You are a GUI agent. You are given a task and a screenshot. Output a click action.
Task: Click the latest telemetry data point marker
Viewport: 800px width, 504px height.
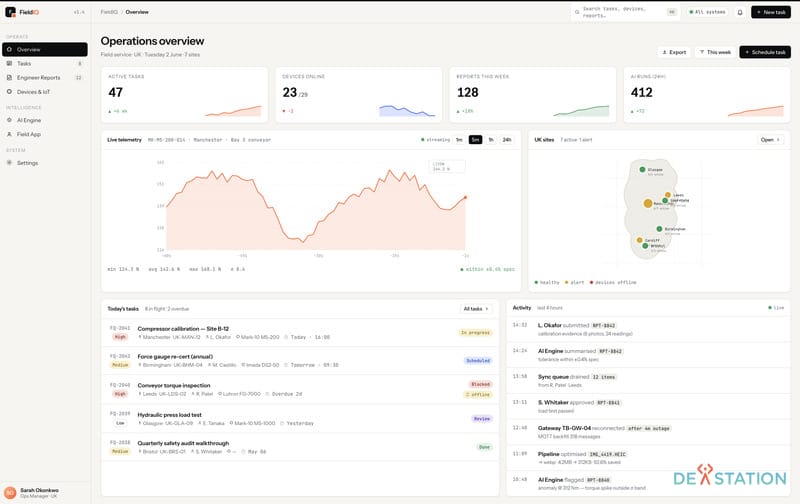(465, 197)
